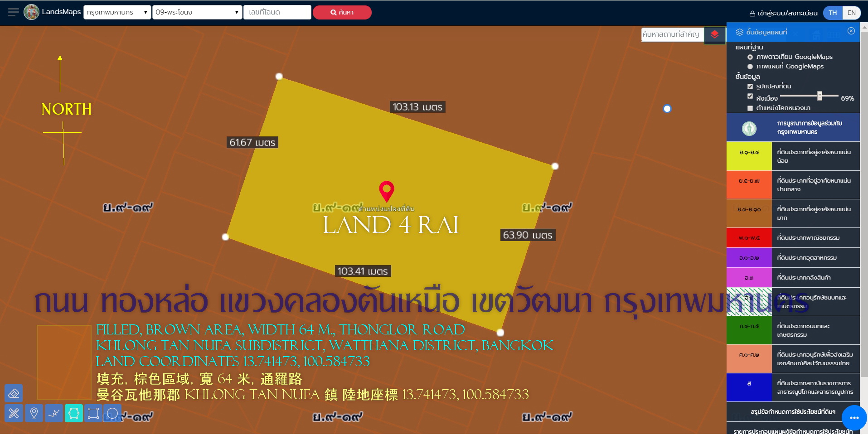Select the eraser clear-drawing tool
This screenshot has width=868, height=435.
(14, 393)
